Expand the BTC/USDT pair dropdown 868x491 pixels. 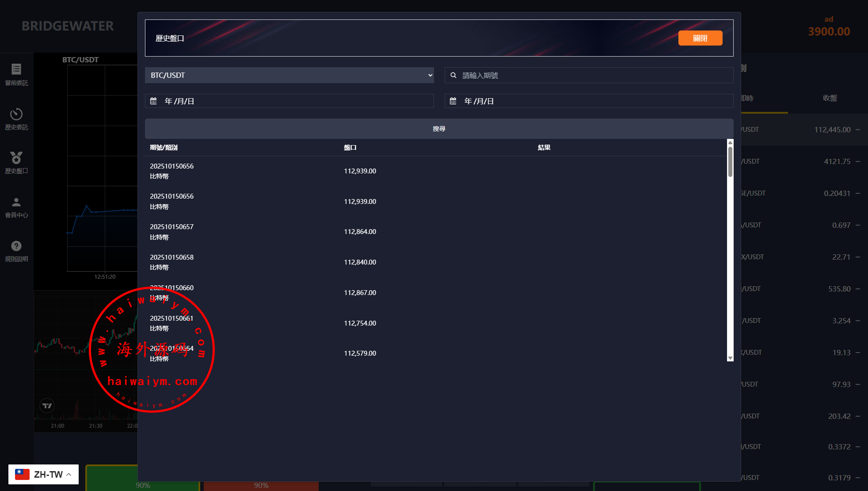point(289,75)
